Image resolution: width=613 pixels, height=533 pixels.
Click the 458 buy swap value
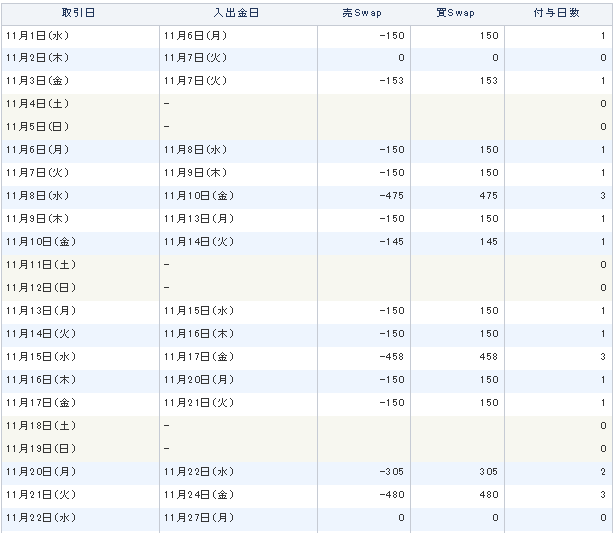coord(489,357)
